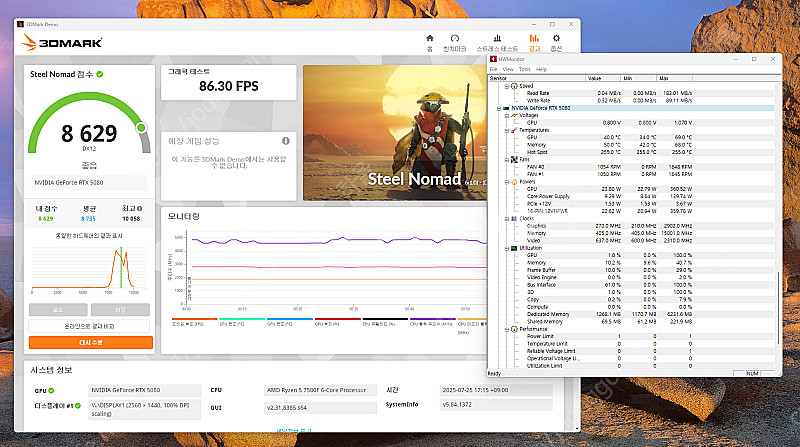Viewport: 800px width, 447px height.
Task: Open the Help menu in HWMonitor
Action: 541,69
